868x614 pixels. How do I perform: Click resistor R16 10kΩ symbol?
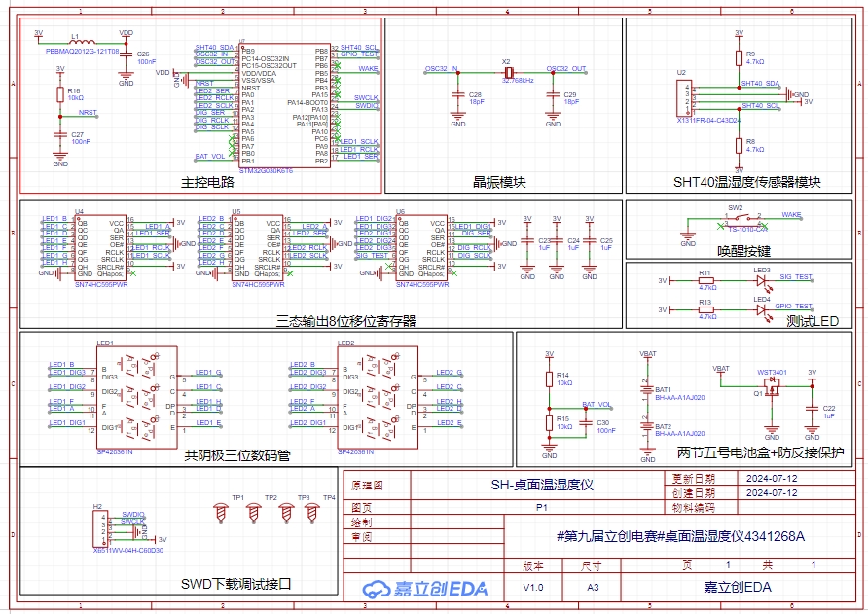60,94
